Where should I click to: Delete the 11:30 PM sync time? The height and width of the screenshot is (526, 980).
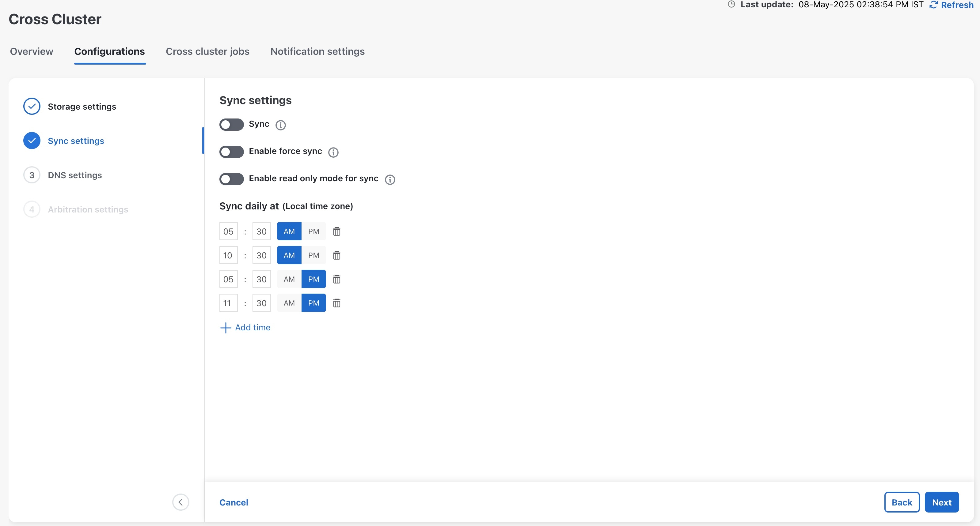[337, 303]
